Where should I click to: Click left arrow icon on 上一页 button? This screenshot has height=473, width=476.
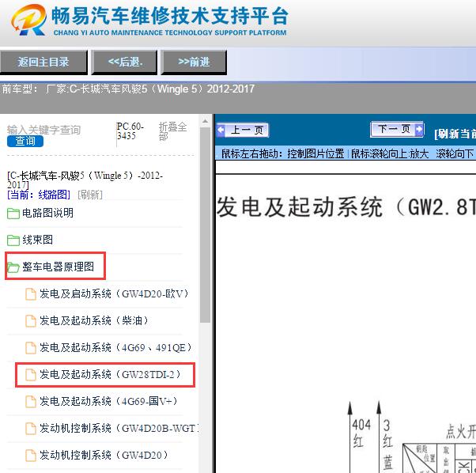click(x=221, y=130)
